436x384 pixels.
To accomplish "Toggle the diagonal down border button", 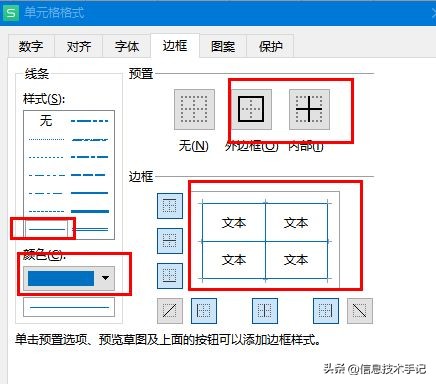I will [360, 311].
